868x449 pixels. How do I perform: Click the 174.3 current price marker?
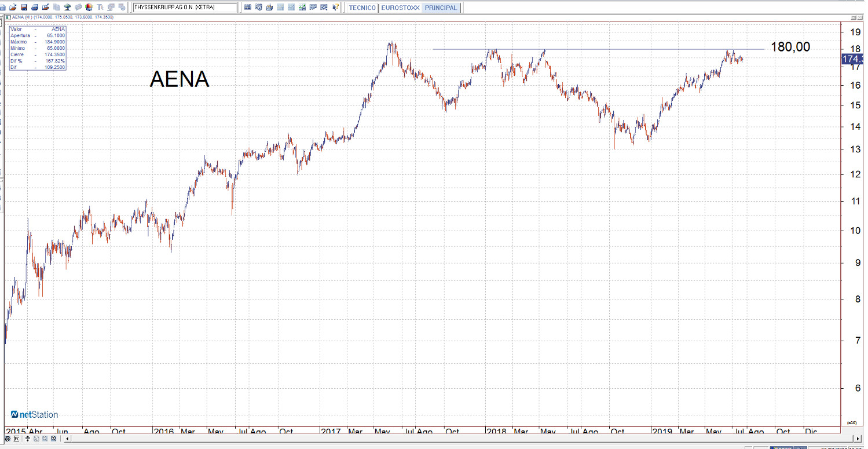852,59
